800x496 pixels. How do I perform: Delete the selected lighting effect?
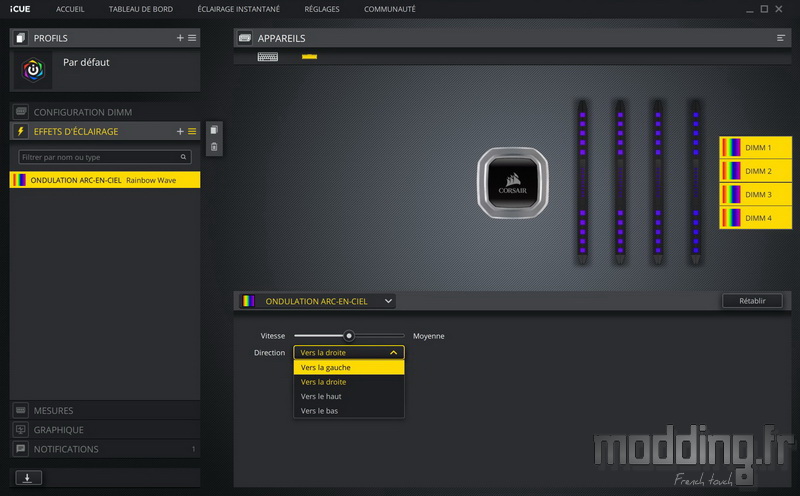click(214, 147)
